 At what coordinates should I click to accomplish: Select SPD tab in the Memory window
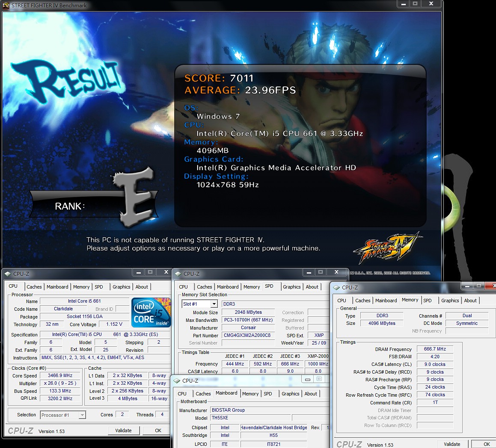428,301
